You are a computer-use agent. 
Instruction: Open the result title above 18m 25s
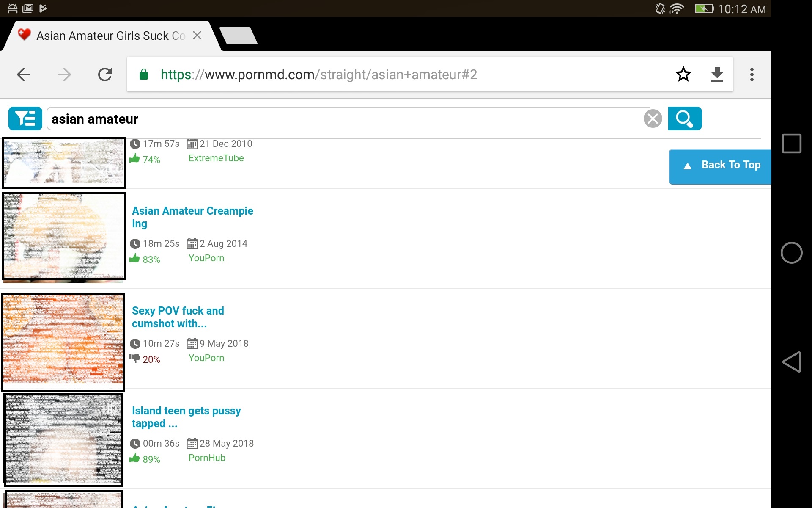coord(192,217)
